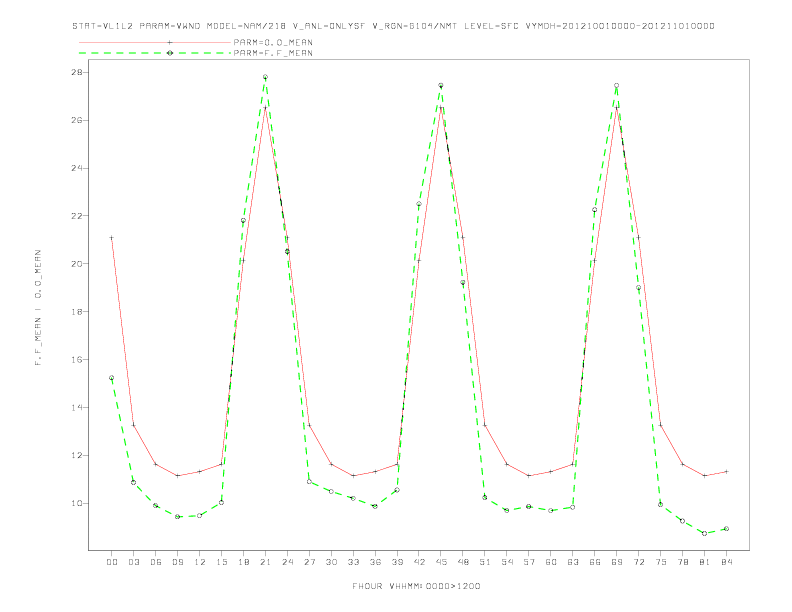Screen dimensions: 792x612
Task: Click the green dashed legend line sample
Action: [155, 53]
